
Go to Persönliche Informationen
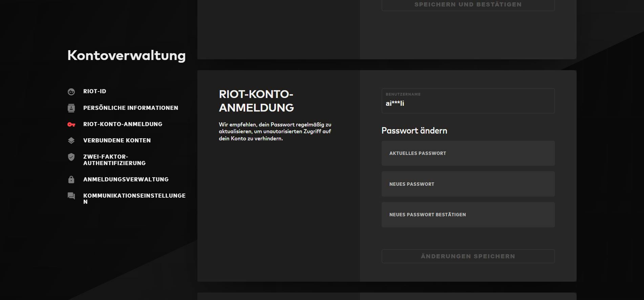[131, 108]
